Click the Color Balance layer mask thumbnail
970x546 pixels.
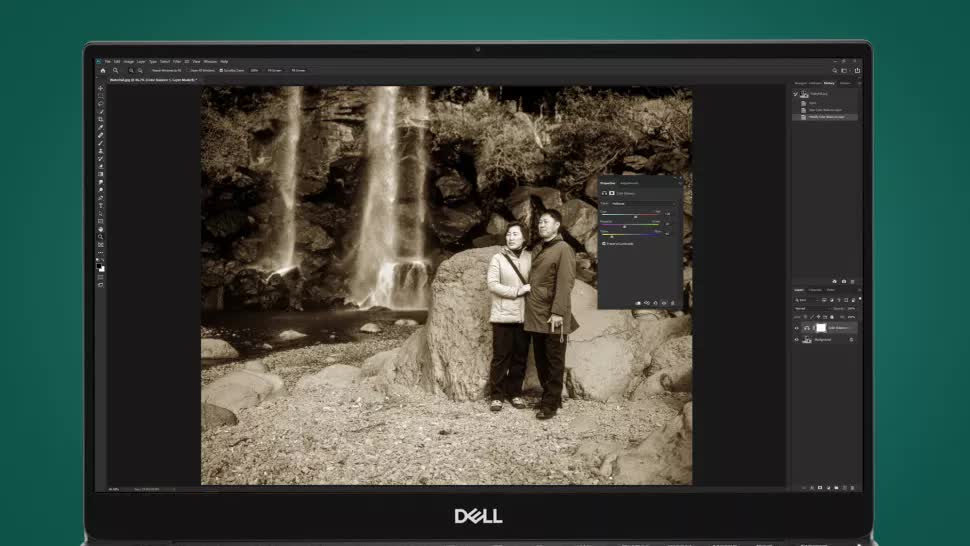click(x=821, y=328)
